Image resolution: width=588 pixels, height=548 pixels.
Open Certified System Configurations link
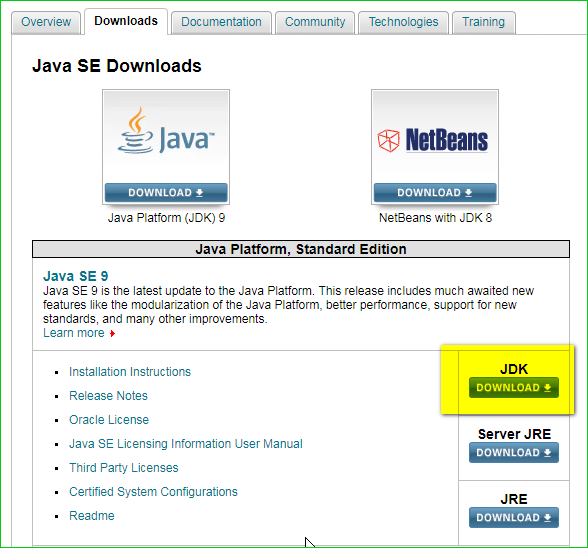point(153,492)
